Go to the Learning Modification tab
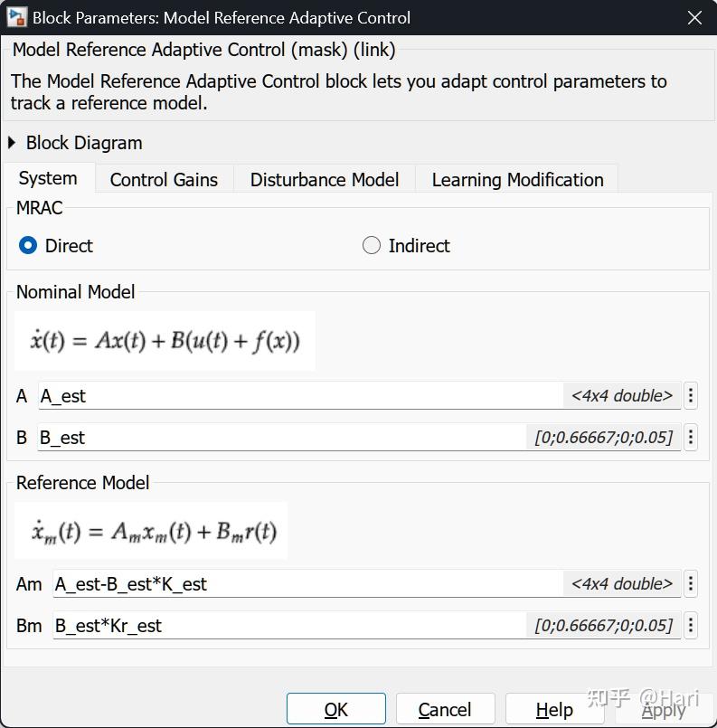This screenshot has width=717, height=728. [517, 179]
